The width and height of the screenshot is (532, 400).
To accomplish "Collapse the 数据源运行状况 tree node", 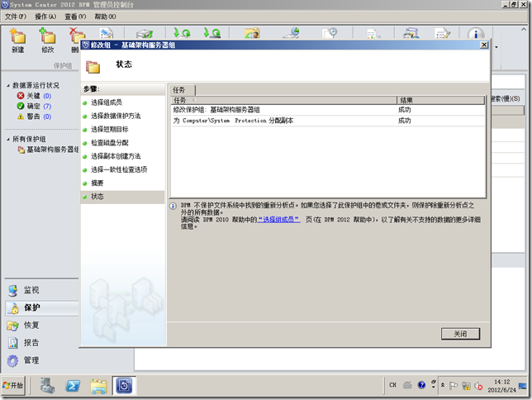I will pyautogui.click(x=8, y=86).
